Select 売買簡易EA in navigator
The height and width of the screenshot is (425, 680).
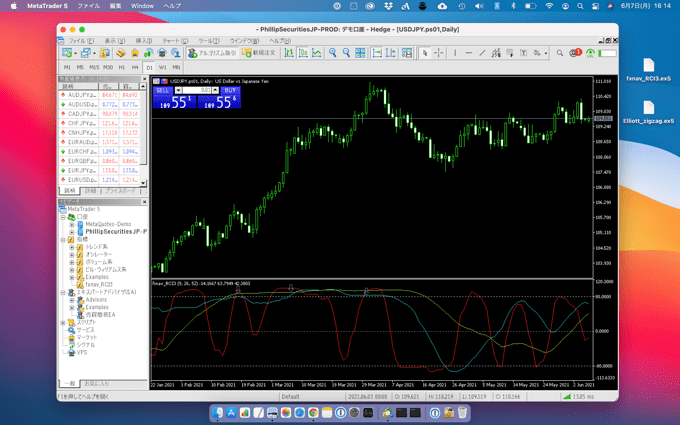100,315
